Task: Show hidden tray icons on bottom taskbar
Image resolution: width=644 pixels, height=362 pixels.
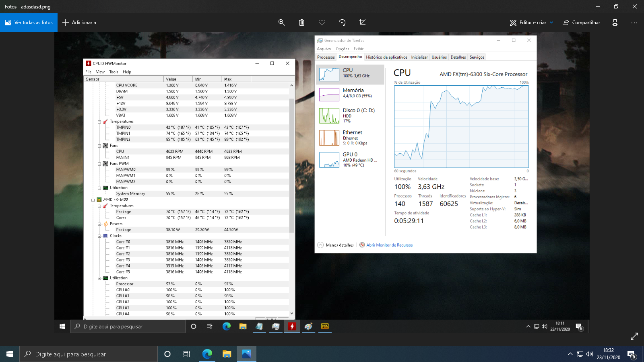Action: tap(570, 354)
